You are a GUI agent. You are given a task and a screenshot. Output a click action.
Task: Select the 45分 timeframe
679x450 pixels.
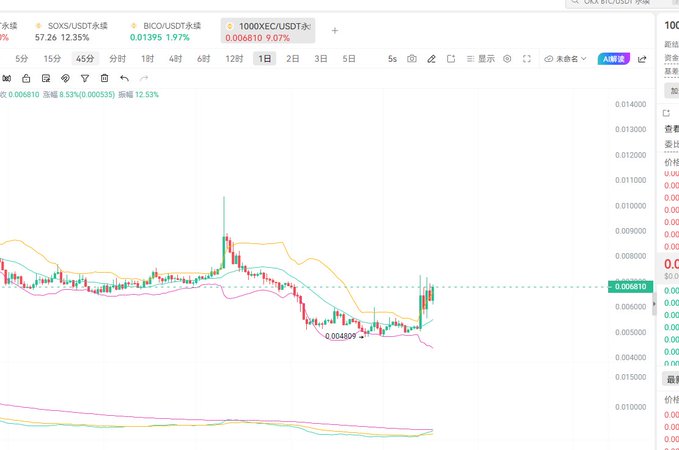coord(85,58)
